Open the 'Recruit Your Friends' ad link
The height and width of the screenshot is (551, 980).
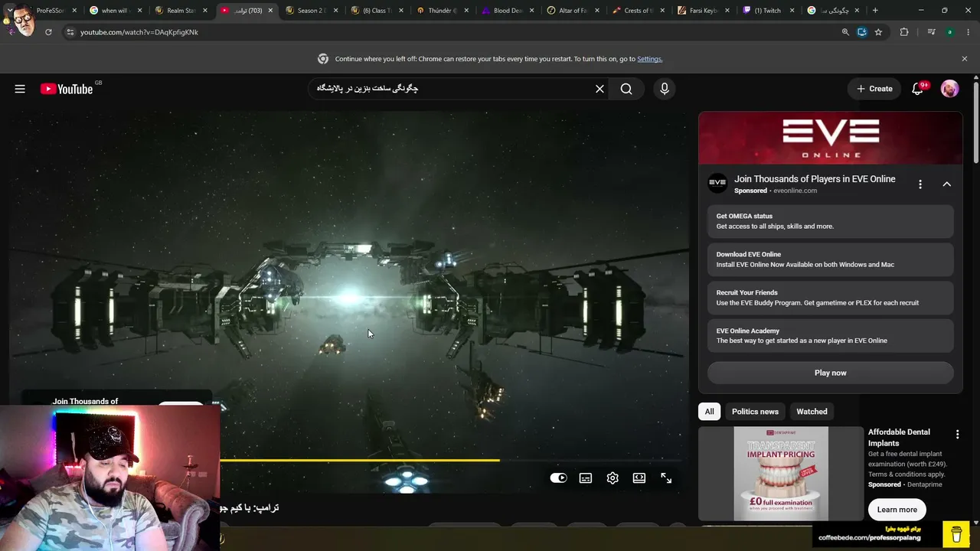click(x=831, y=298)
